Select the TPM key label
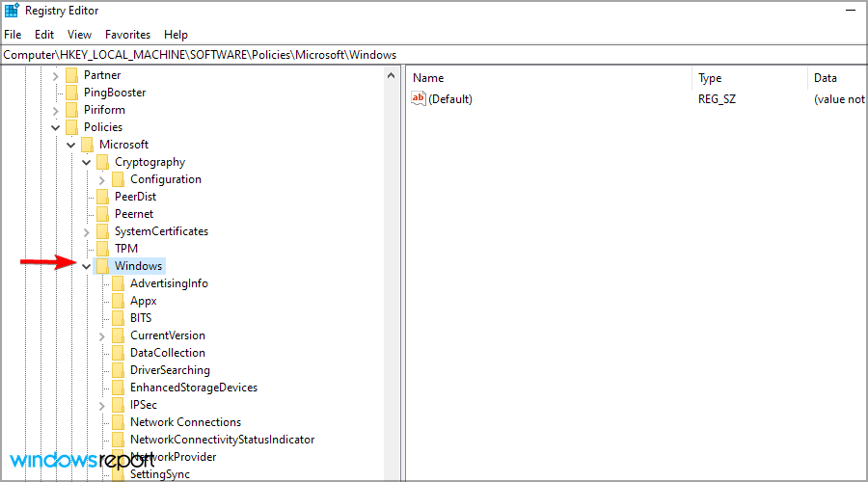This screenshot has width=868, height=482. tap(126, 249)
